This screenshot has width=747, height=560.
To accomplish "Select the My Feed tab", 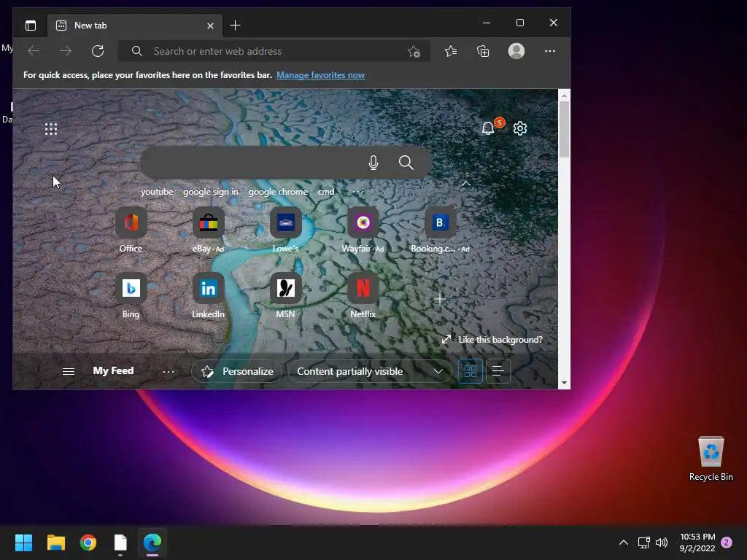I will 113,371.
